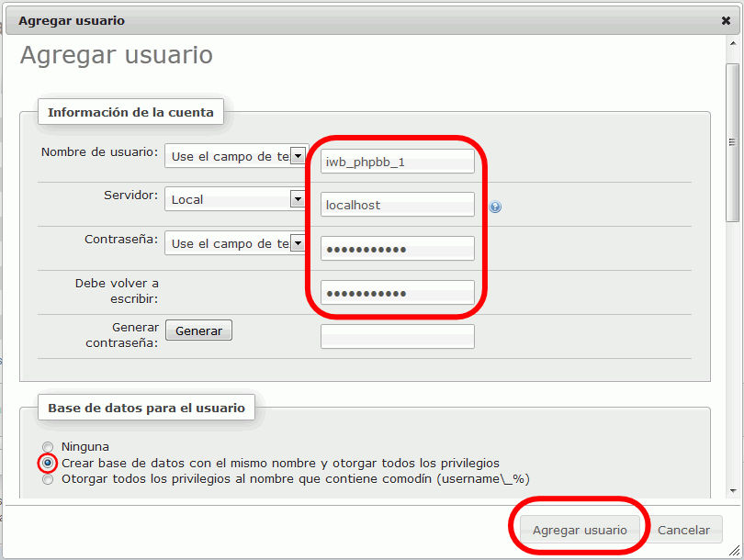Open the Contraseña type dropdown
The image size is (744, 560).
236,243
